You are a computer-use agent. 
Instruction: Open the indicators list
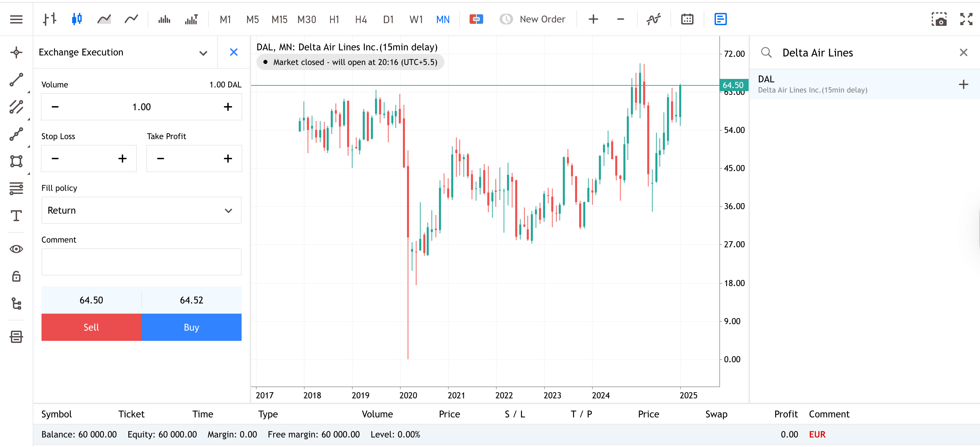pos(653,19)
